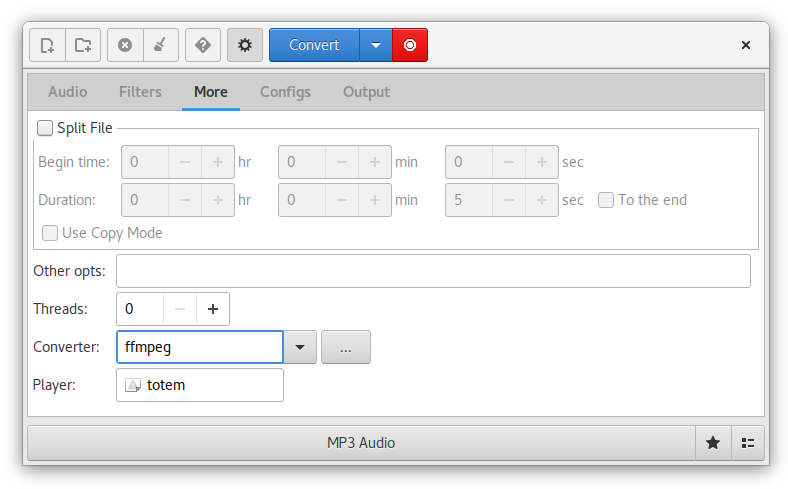Clear the file list with the broom icon
788x489 pixels.
point(161,45)
